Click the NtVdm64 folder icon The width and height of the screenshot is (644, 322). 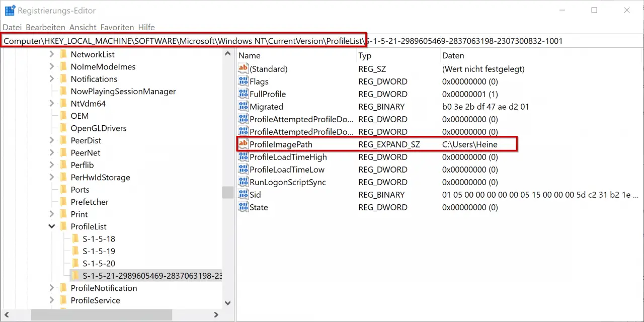[x=63, y=104]
